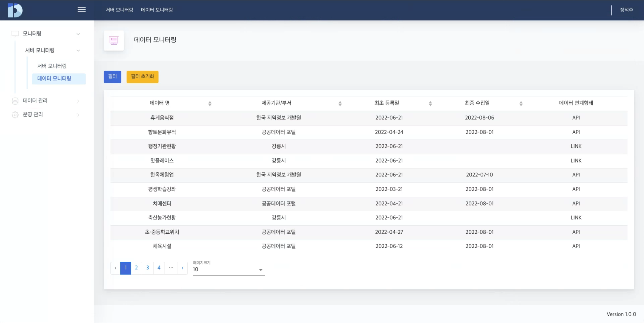Open the 페이지크기 dropdown
This screenshot has width=644, height=323.
click(x=229, y=269)
